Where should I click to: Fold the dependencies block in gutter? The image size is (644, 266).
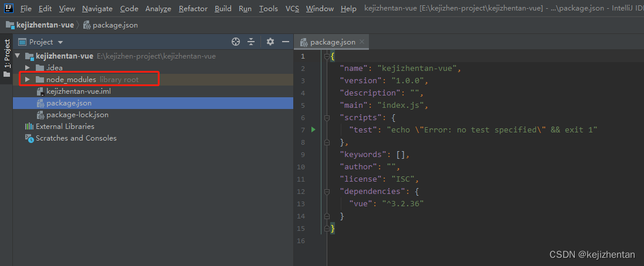coord(327,192)
